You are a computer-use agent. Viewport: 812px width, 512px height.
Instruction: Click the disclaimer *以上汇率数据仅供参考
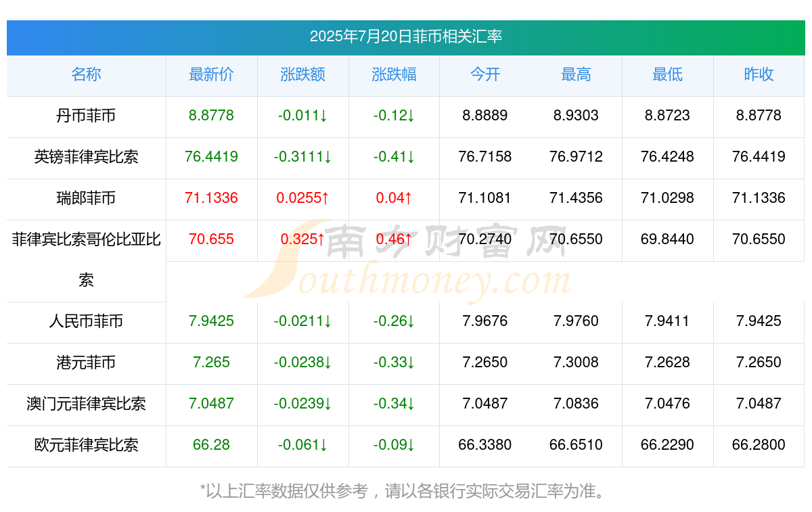(284, 491)
